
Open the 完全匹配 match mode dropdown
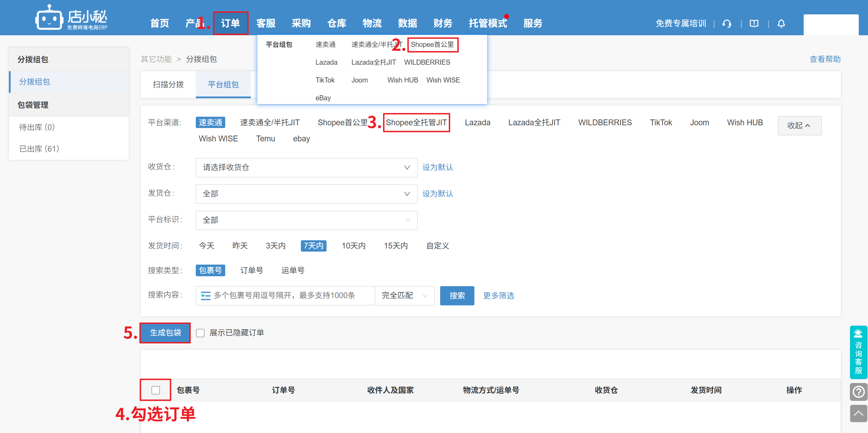(405, 295)
